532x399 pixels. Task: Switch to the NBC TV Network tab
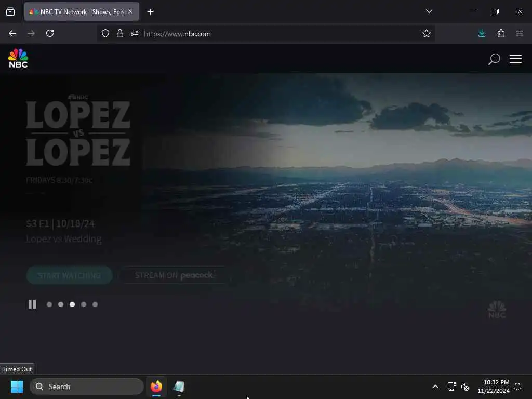[82, 11]
